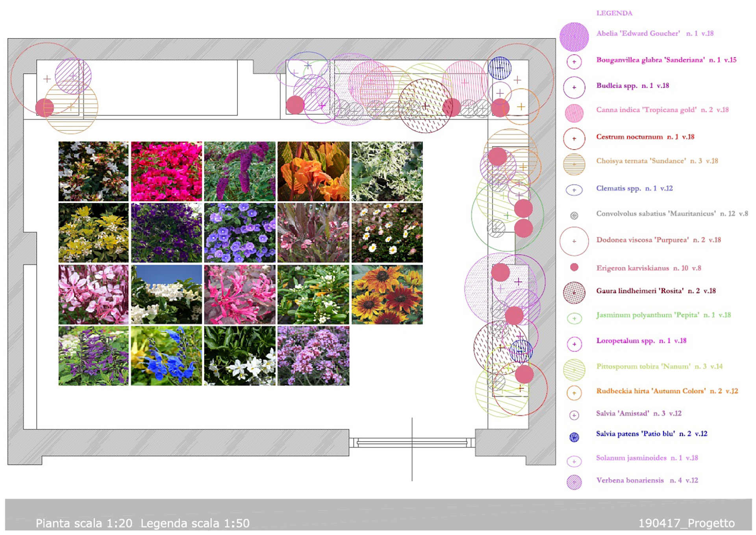This screenshot has height=535, width=756.
Task: Open the yellow-leaved Choisya photo
Action: click(93, 233)
